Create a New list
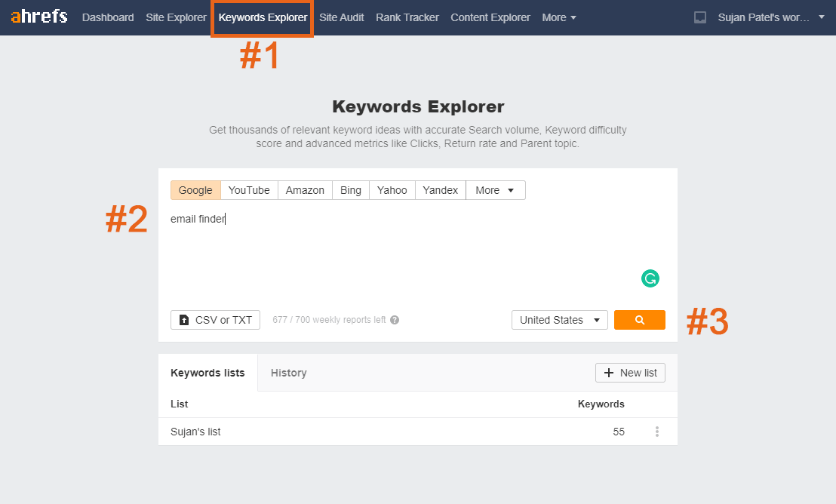Screen dimensions: 836x504 (630, 373)
